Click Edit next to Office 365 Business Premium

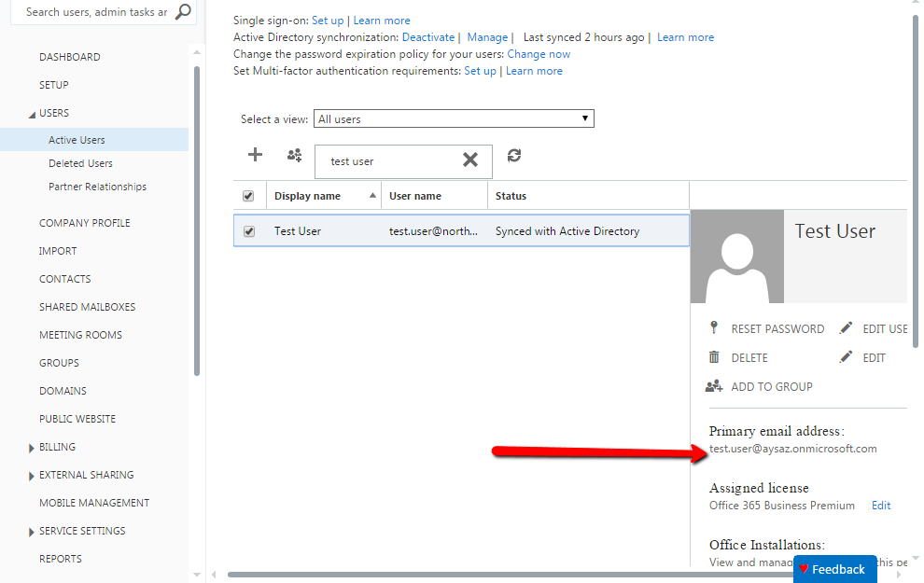[880, 505]
